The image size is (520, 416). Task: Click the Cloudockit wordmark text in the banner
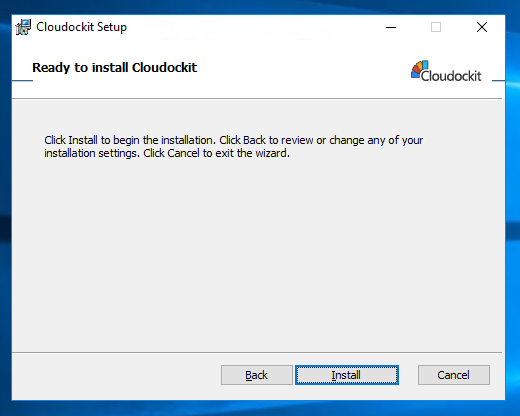point(451,76)
